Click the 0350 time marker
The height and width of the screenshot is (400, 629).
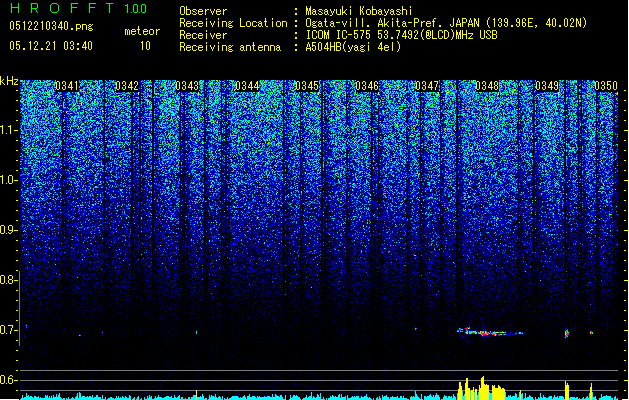606,86
